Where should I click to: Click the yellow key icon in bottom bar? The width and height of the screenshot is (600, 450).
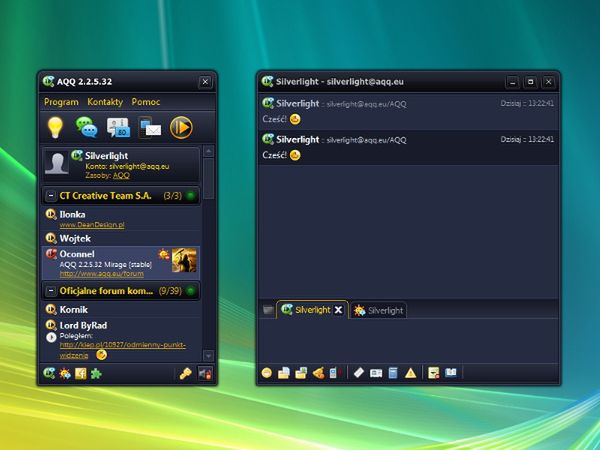[185, 373]
